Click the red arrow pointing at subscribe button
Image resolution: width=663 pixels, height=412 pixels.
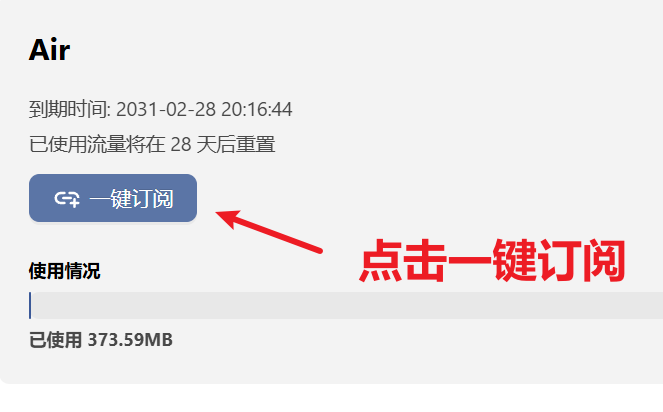pos(269,232)
